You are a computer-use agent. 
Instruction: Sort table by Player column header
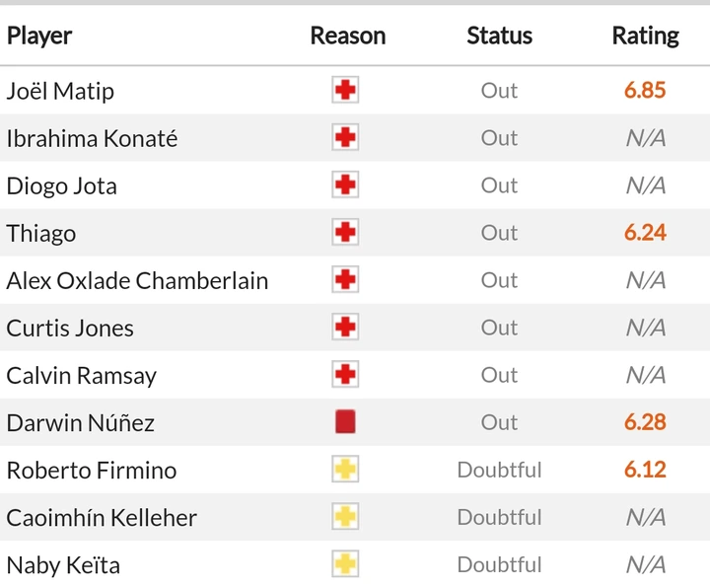point(39,37)
